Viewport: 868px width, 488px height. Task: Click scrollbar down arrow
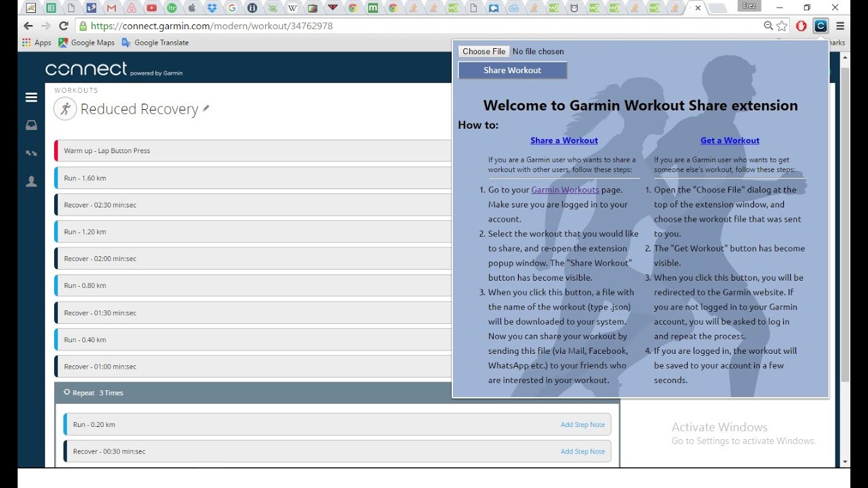pyautogui.click(x=844, y=462)
